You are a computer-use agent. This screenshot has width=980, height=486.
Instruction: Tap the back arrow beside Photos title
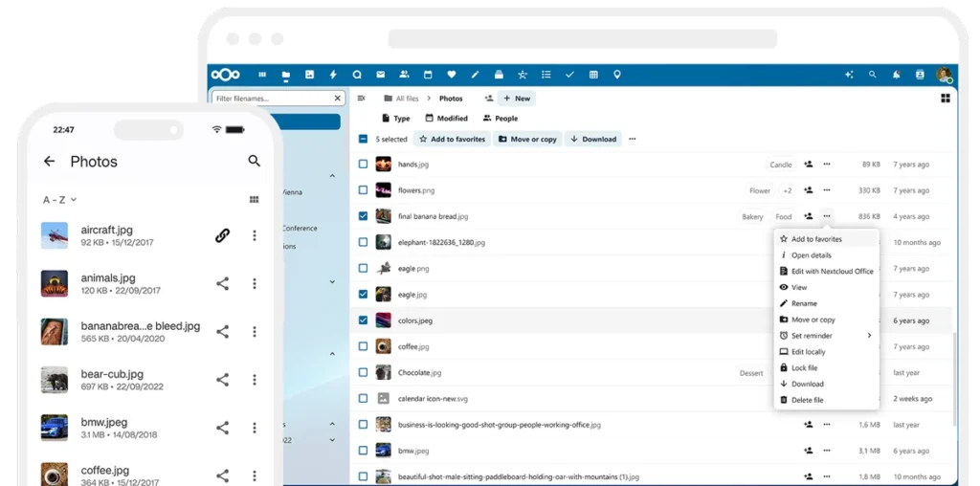[50, 162]
